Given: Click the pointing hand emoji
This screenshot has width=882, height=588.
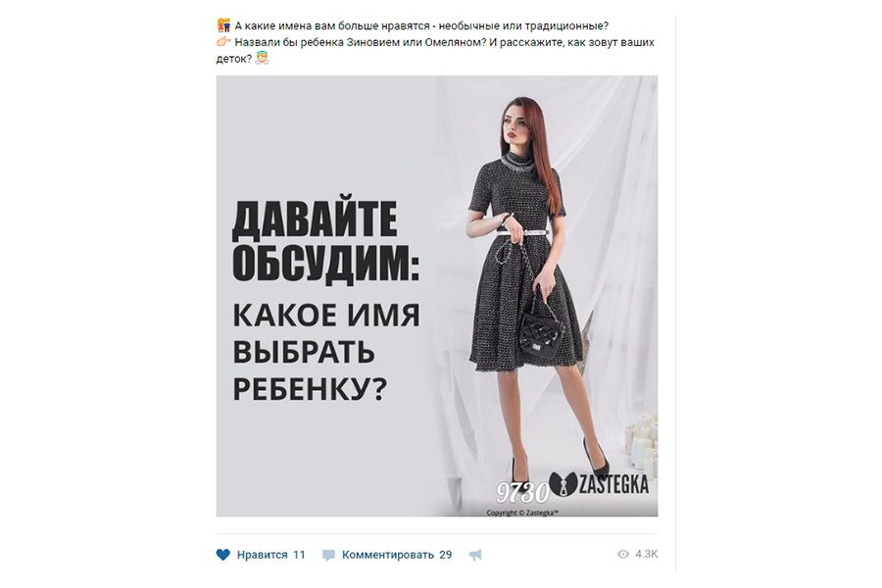Looking at the screenshot, I should pyautogui.click(x=223, y=41).
